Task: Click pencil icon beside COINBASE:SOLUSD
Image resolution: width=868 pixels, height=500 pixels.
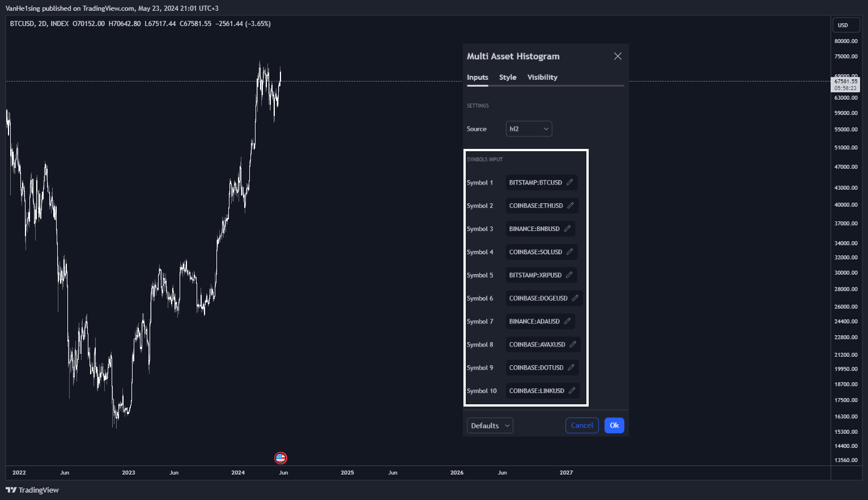Action: (x=570, y=252)
